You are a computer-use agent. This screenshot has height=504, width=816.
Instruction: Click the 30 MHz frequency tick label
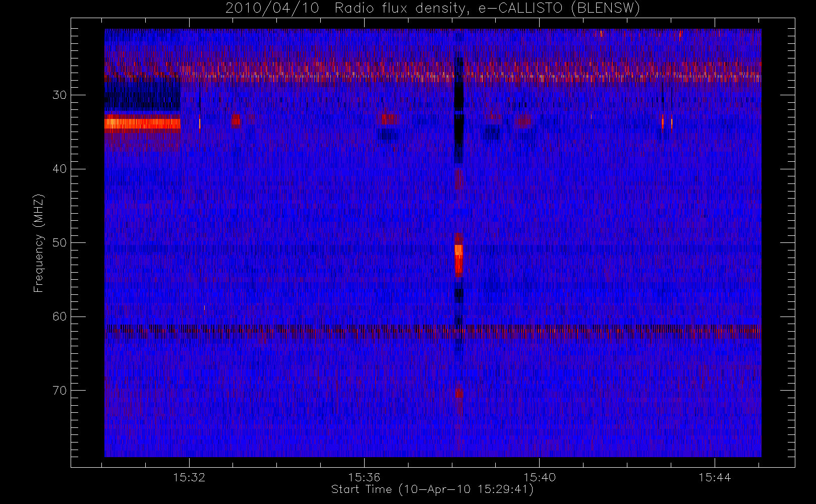point(60,95)
